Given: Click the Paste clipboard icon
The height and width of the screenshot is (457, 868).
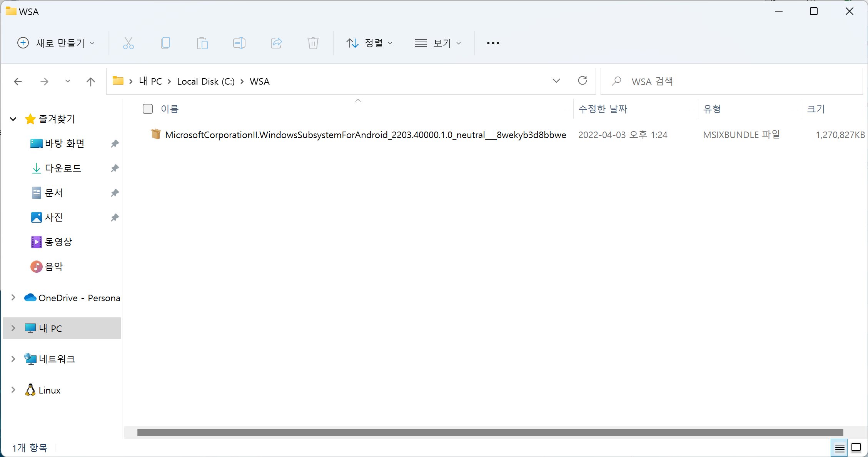Looking at the screenshot, I should click(x=202, y=43).
